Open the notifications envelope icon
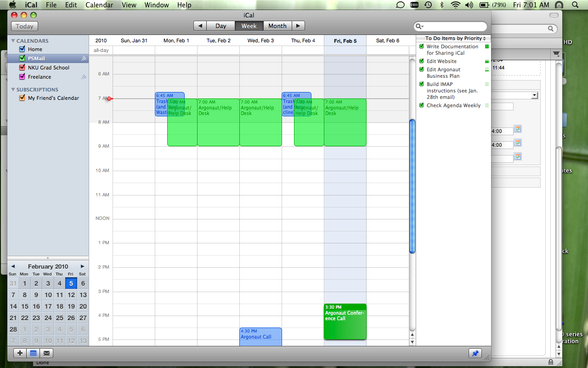 pos(46,353)
